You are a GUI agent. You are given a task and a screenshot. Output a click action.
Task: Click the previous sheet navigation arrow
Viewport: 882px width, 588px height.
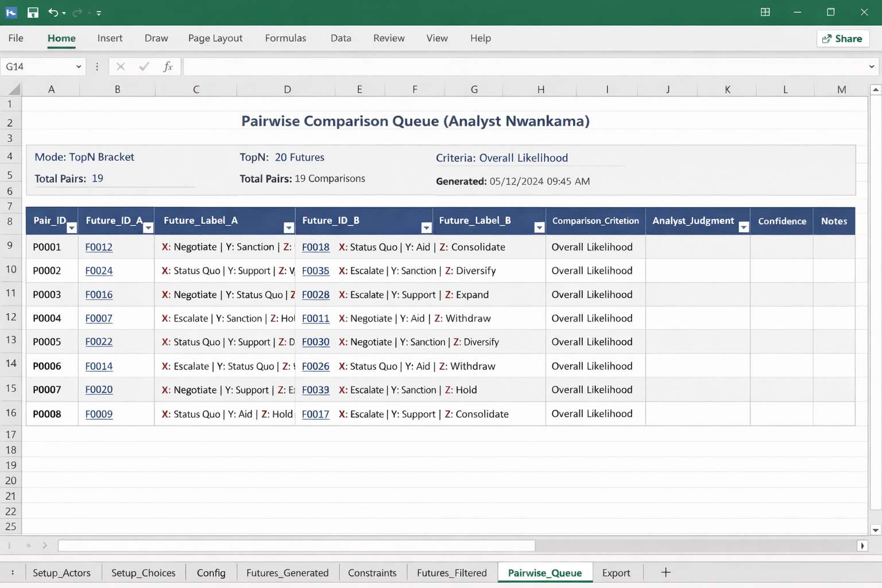pyautogui.click(x=28, y=546)
